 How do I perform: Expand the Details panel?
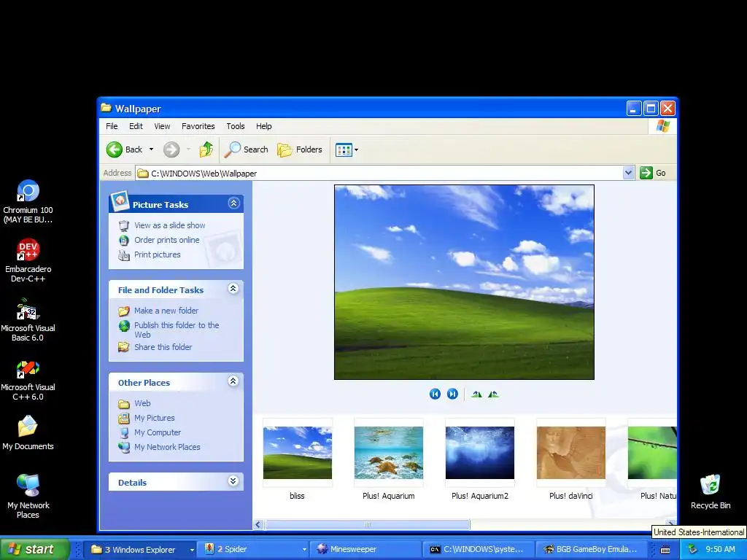click(x=233, y=481)
